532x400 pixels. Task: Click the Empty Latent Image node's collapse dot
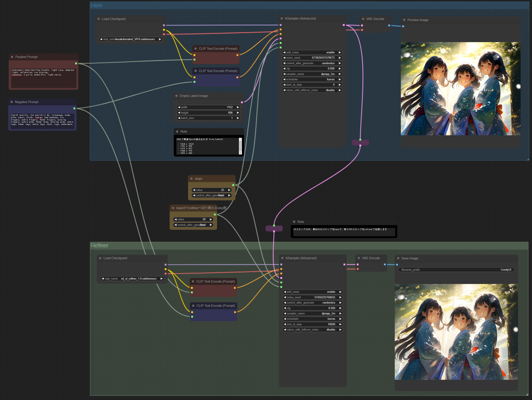coord(176,96)
